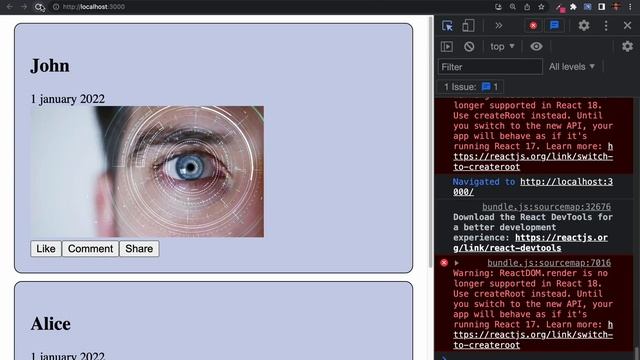This screenshot has width=640, height=360.
Task: Open the Chrome three-dot menu
Action: (x=630, y=7)
